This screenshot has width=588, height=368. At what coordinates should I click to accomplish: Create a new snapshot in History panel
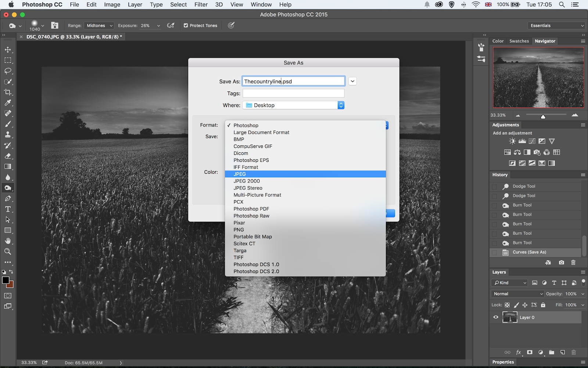tap(562, 262)
